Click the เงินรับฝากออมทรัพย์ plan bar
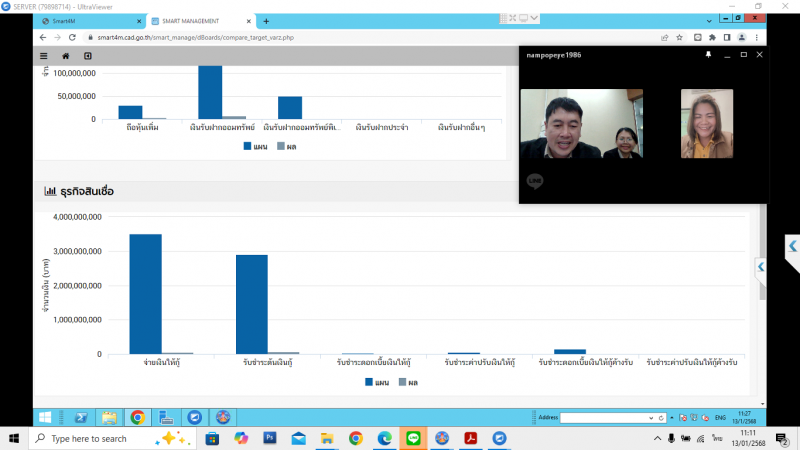 coord(210,92)
